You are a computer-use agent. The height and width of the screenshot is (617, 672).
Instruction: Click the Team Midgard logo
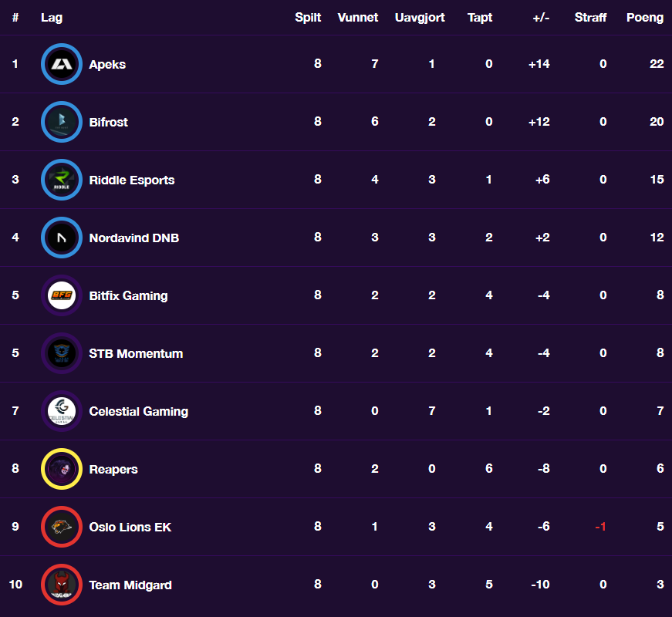(x=62, y=585)
